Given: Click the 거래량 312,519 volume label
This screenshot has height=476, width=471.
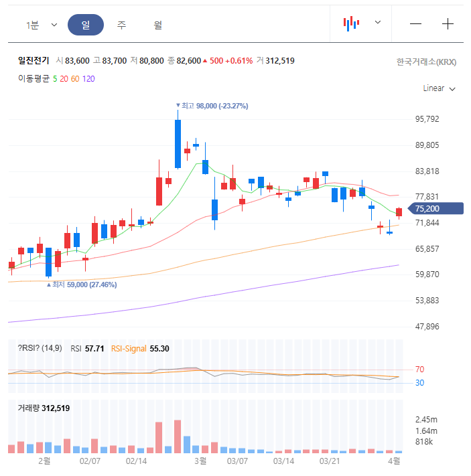Looking at the screenshot, I should tap(44, 408).
